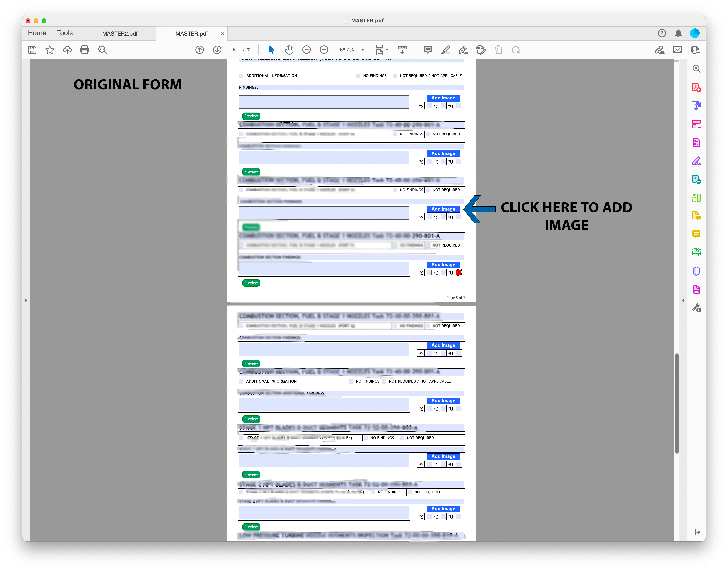The image size is (728, 571).
Task: Open Protect shield tool in right pane
Action: [x=696, y=271]
